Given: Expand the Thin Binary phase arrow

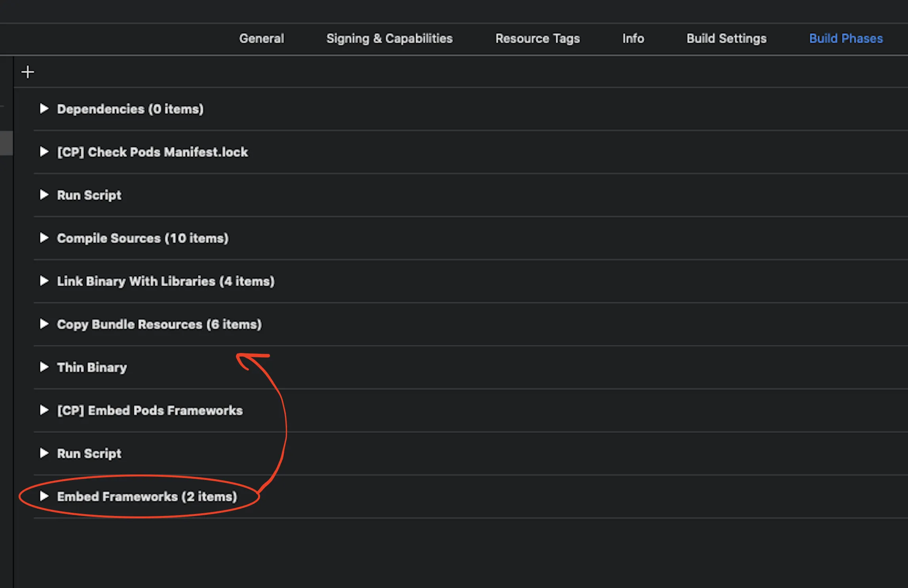Looking at the screenshot, I should [44, 367].
